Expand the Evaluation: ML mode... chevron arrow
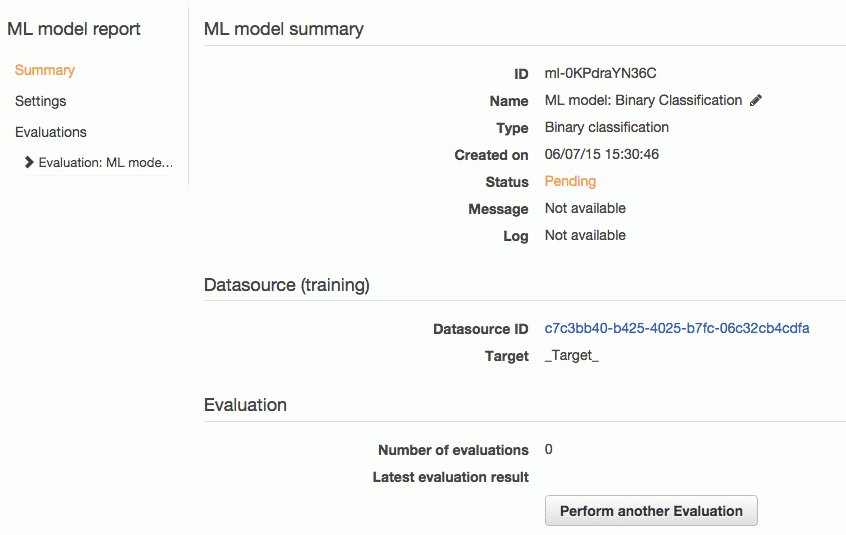 click(x=29, y=162)
